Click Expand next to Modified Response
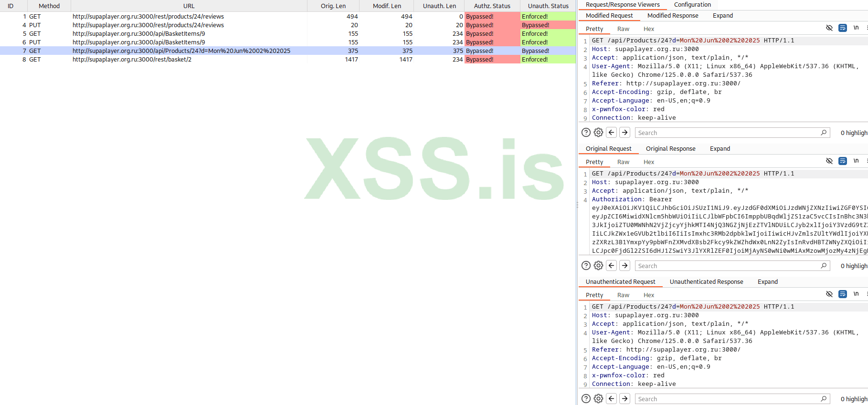This screenshot has height=405, width=868. point(723,16)
